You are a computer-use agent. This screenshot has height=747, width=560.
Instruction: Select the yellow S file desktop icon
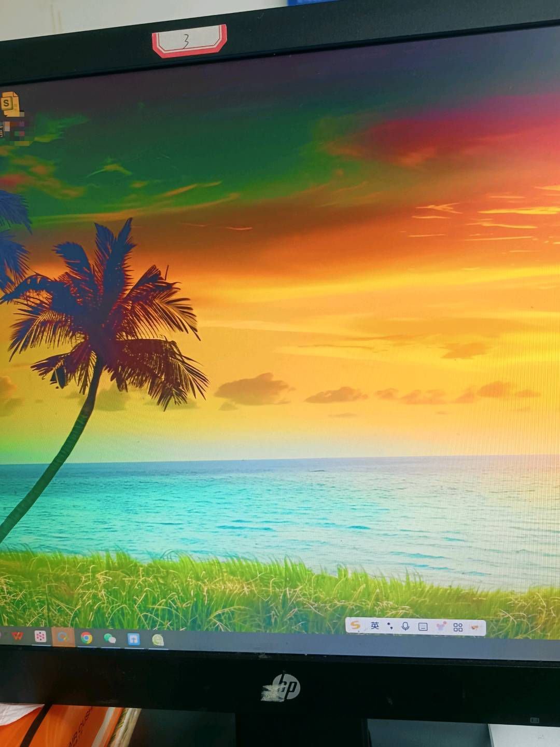pyautogui.click(x=10, y=104)
